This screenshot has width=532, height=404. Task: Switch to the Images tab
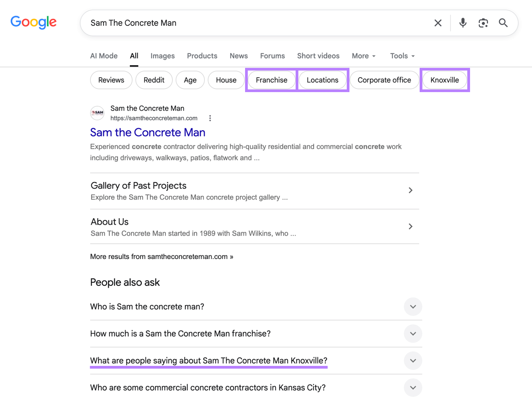[x=163, y=56]
